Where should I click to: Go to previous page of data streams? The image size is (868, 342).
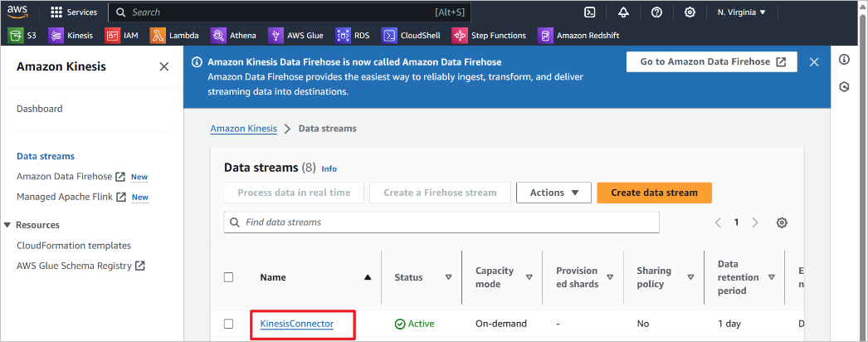click(x=718, y=222)
